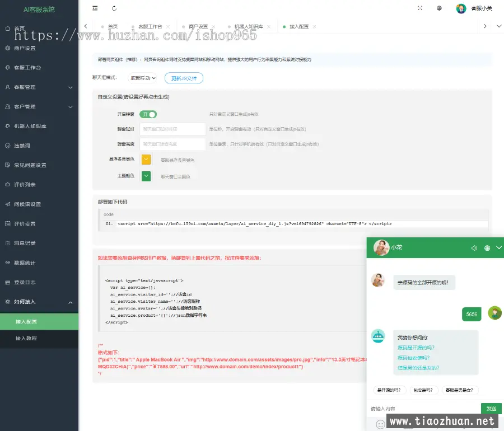Viewport: 504px width, 431px height.
Task: Open 数据统计 in the sidebar
Action: 39,263
